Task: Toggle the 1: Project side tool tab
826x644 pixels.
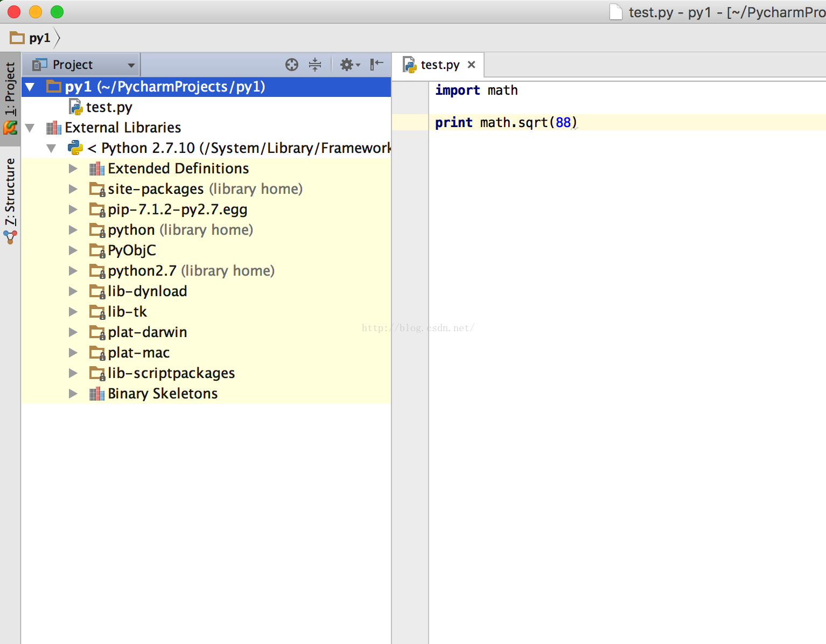Action: 10,99
